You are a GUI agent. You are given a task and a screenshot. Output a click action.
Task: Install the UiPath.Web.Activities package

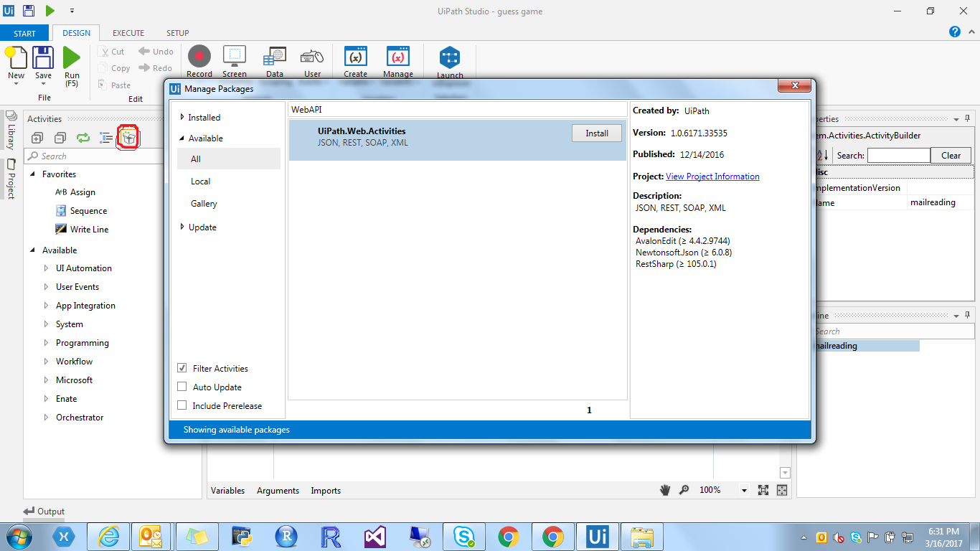(596, 133)
